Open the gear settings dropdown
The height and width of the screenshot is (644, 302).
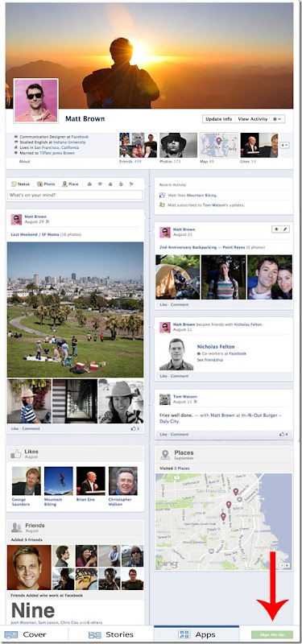[x=278, y=119]
